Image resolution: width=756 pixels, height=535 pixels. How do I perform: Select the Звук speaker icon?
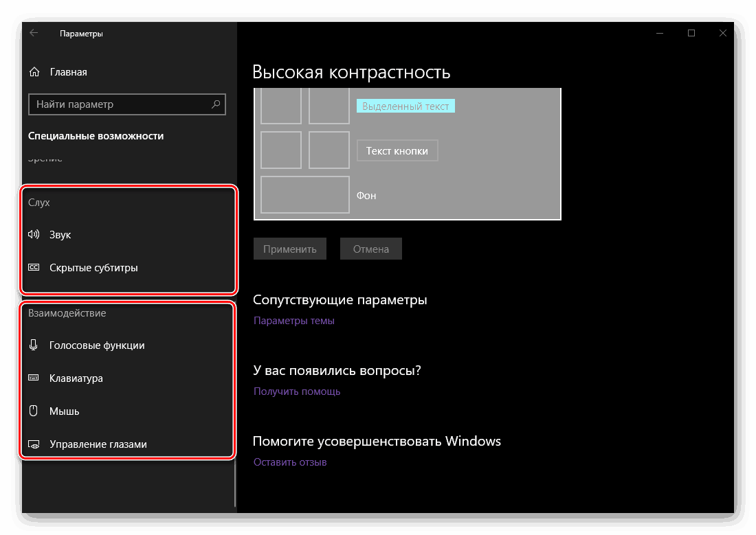(x=34, y=235)
